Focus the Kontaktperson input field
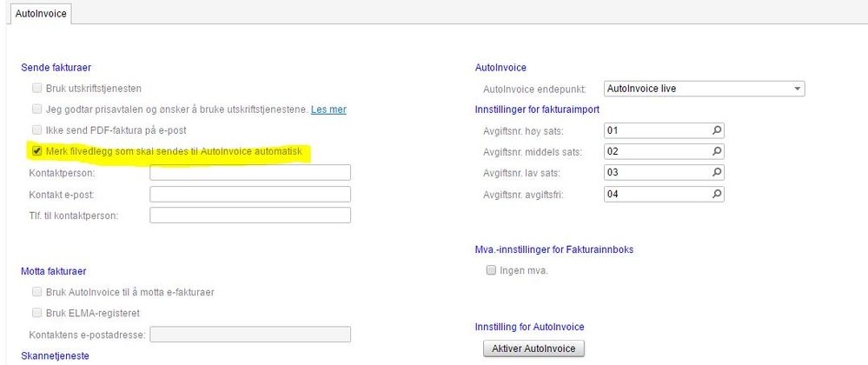 click(250, 173)
